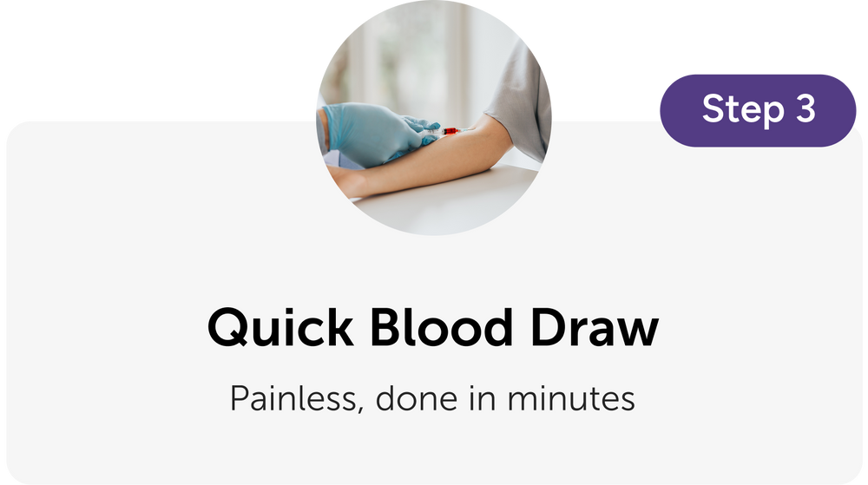
Task: Click the blue gloved hand in photo
Action: 378,134
